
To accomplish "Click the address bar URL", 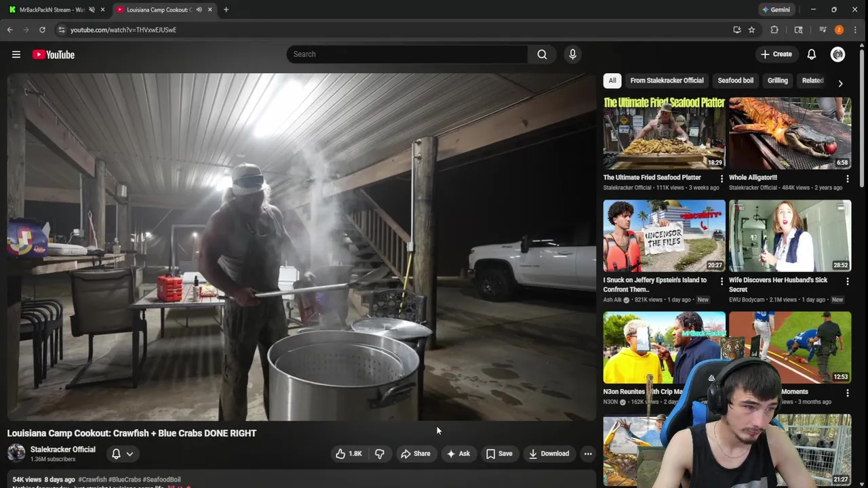I will click(123, 30).
